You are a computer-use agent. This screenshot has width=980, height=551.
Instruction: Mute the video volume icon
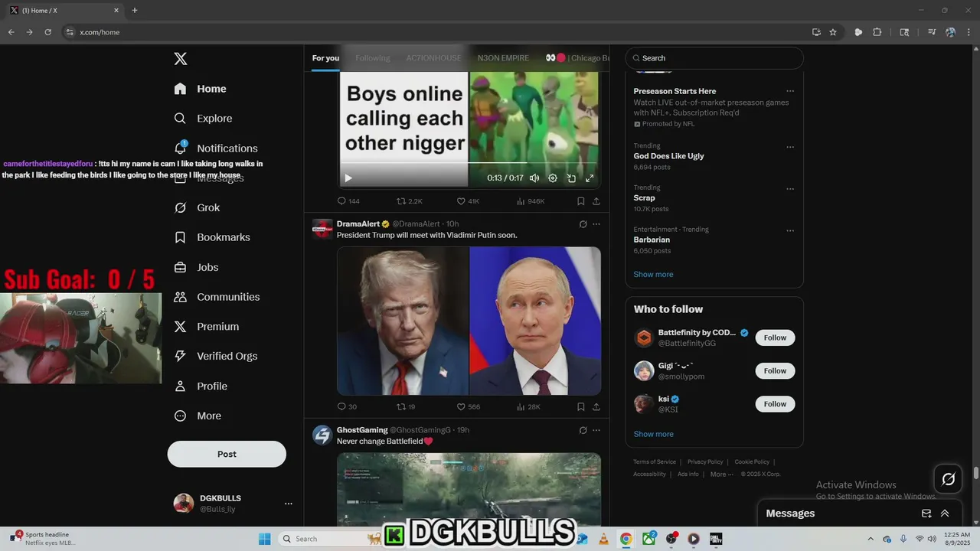click(534, 178)
